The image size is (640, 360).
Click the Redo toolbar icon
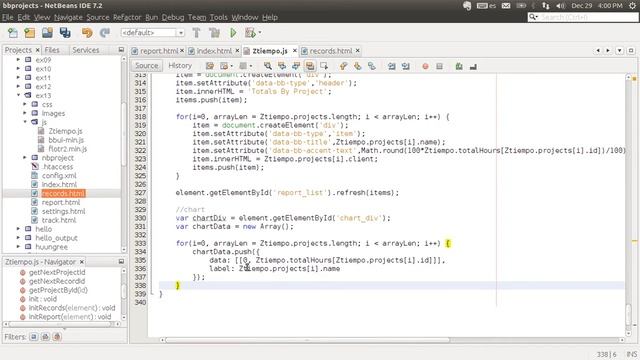point(105,33)
